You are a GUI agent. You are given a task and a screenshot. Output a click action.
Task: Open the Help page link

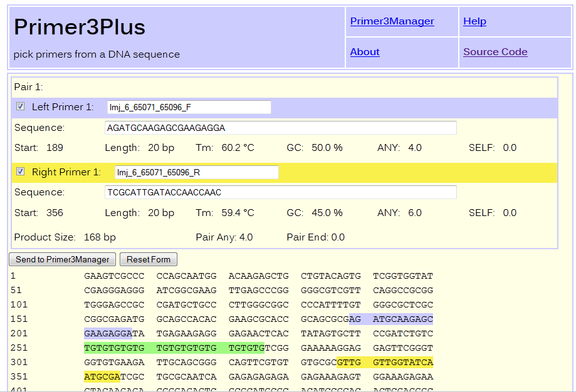pyautogui.click(x=474, y=21)
